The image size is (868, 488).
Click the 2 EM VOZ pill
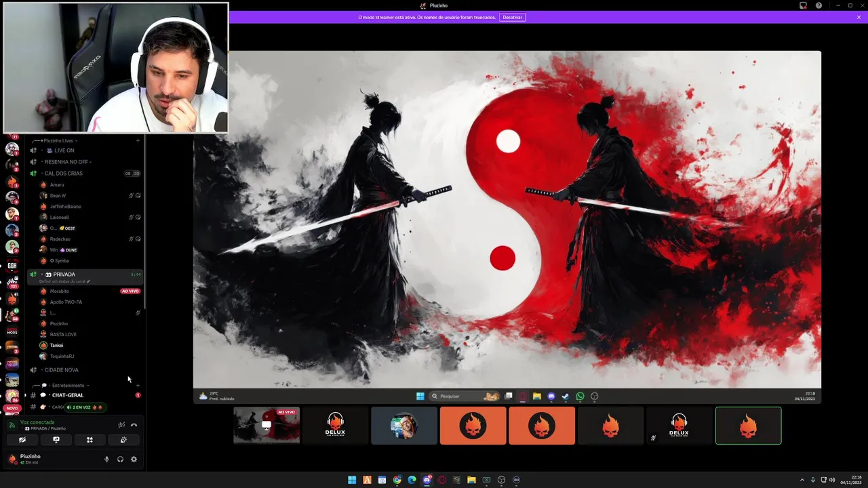(x=84, y=407)
